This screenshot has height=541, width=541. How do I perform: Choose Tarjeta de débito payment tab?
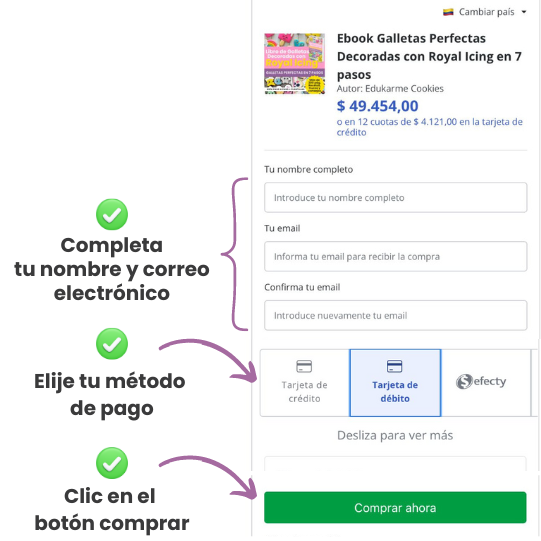(395, 383)
